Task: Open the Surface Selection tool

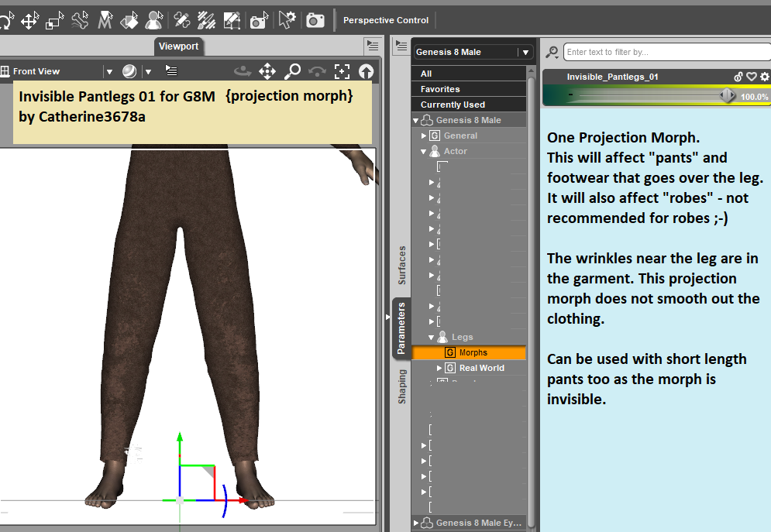Action: pyautogui.click(x=129, y=21)
